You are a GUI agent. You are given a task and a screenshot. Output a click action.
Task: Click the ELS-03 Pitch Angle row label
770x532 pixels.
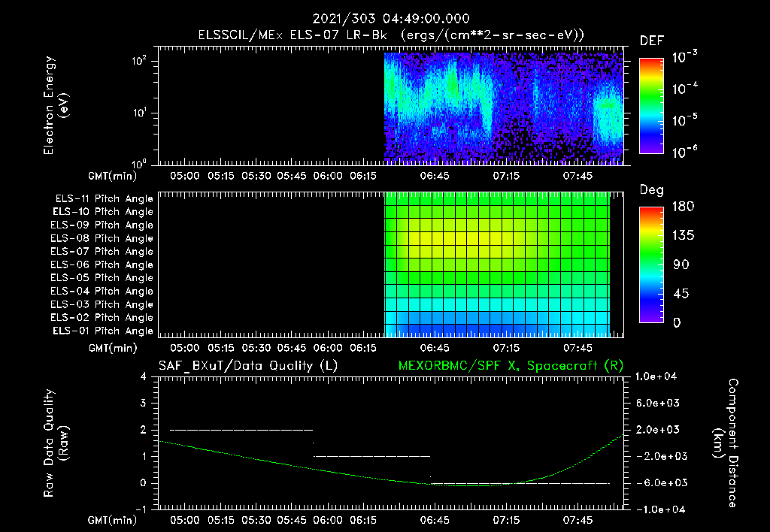tap(102, 304)
